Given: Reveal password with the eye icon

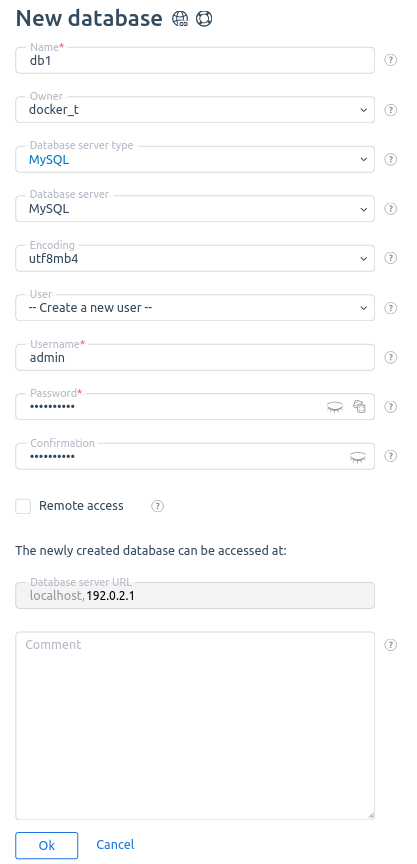Looking at the screenshot, I should (334, 407).
